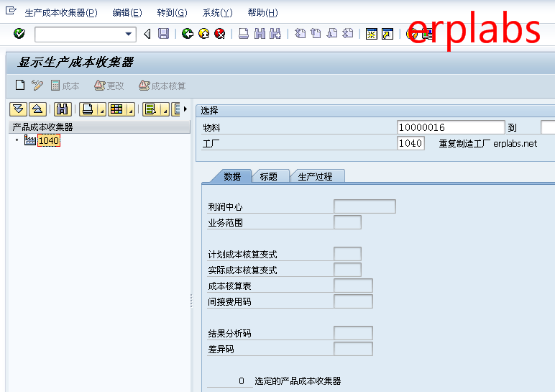Image resolution: width=555 pixels, height=392 pixels.
Task: Show more tree toolbar buttons arrow
Action: tap(185, 109)
